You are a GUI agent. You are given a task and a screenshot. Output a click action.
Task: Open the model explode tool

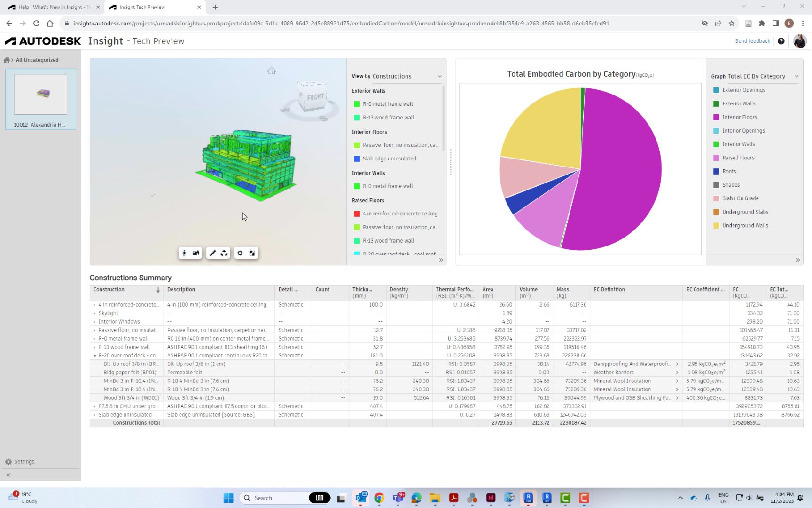click(224, 253)
